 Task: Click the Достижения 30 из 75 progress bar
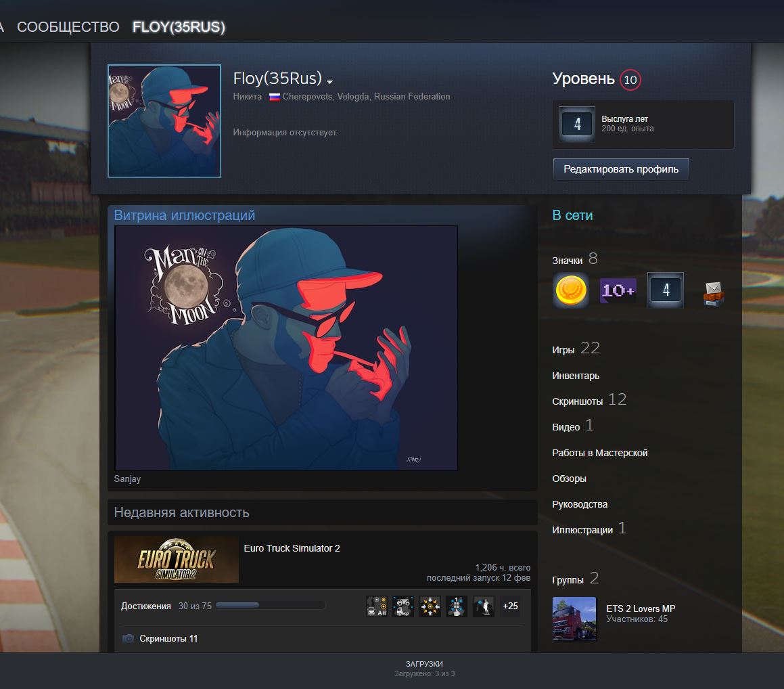[271, 606]
